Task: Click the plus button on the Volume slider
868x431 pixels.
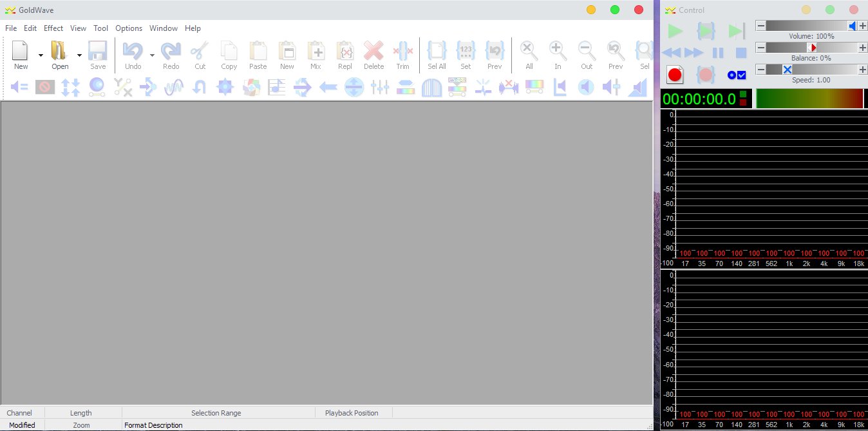Action: pyautogui.click(x=863, y=26)
